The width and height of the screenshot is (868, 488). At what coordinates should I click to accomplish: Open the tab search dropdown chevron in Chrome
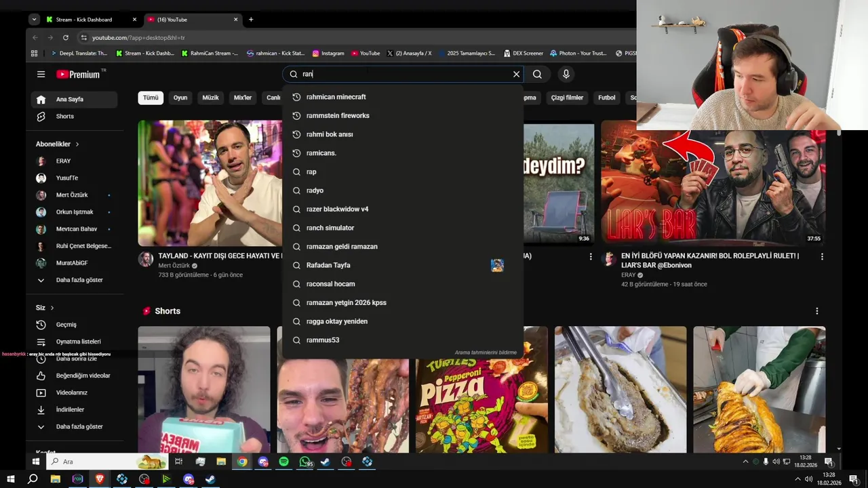[x=34, y=20]
